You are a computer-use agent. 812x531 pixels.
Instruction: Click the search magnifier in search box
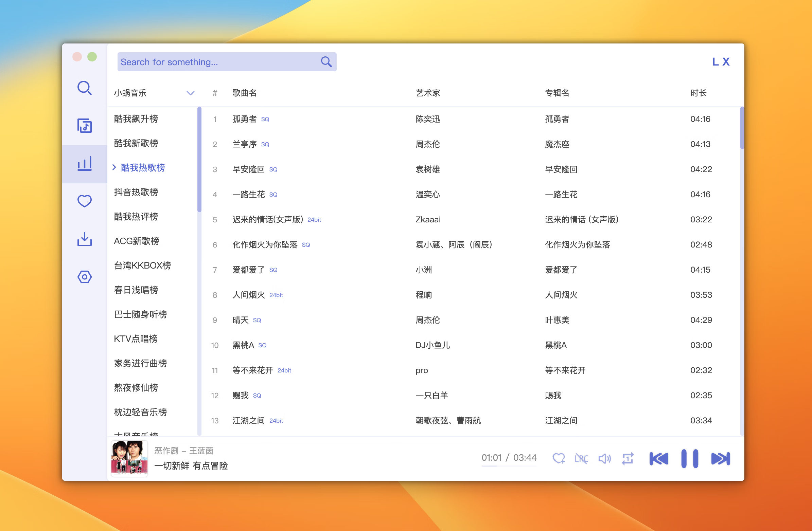click(x=326, y=62)
